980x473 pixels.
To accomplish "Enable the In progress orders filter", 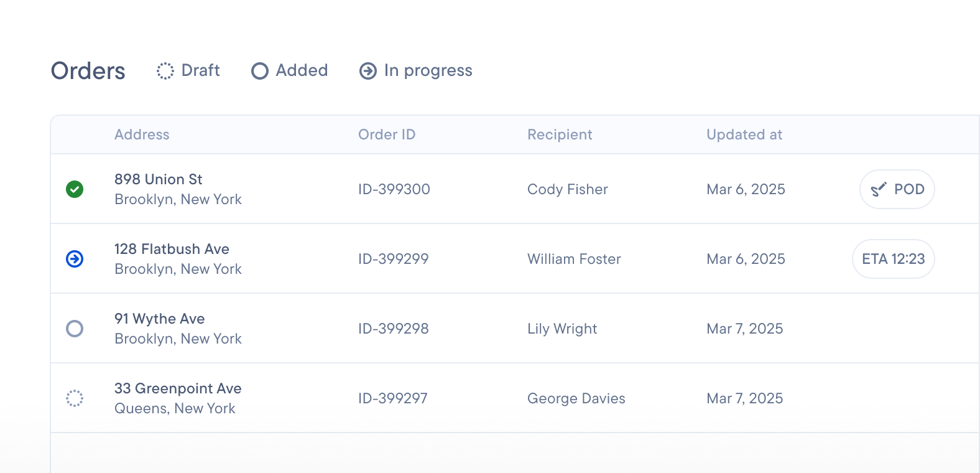I will click(x=415, y=71).
